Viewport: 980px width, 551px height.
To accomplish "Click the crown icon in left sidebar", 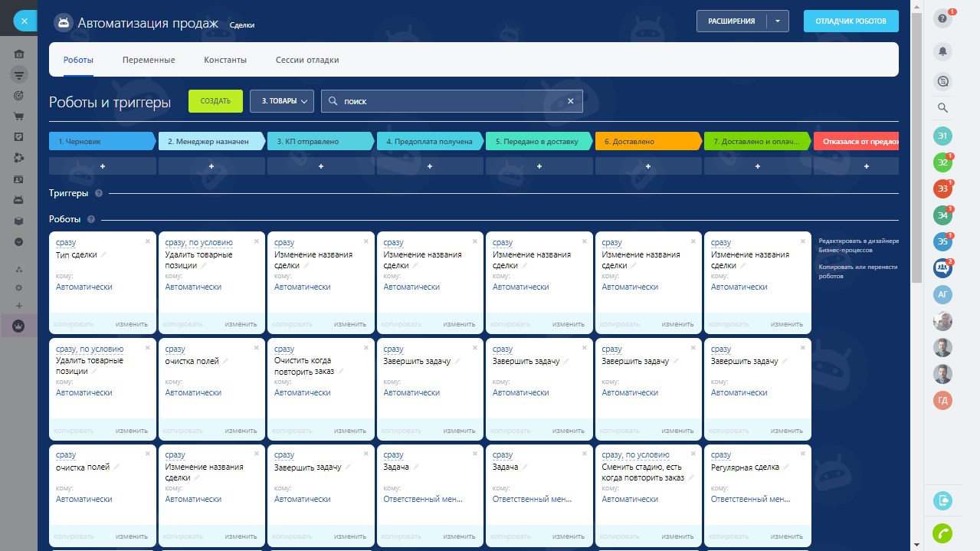I will (x=19, y=326).
